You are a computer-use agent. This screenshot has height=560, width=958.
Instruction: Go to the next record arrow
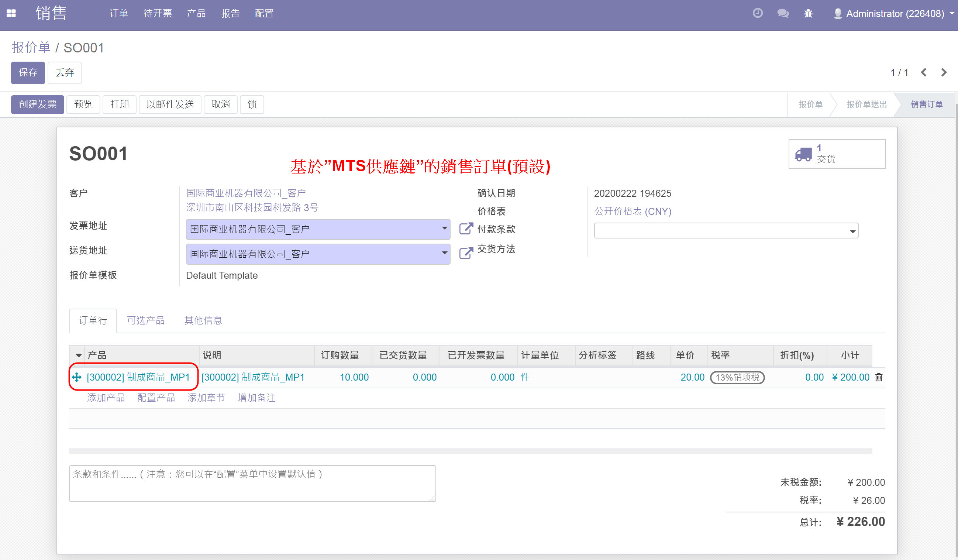(944, 72)
